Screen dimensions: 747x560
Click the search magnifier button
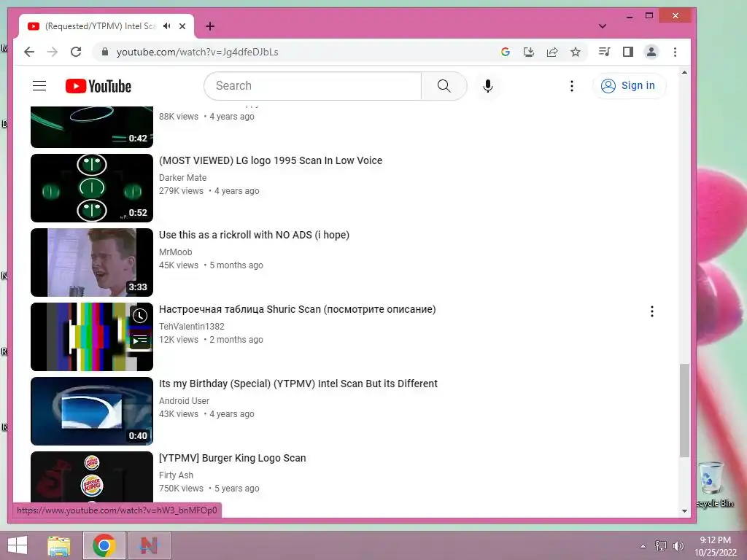[x=444, y=86]
